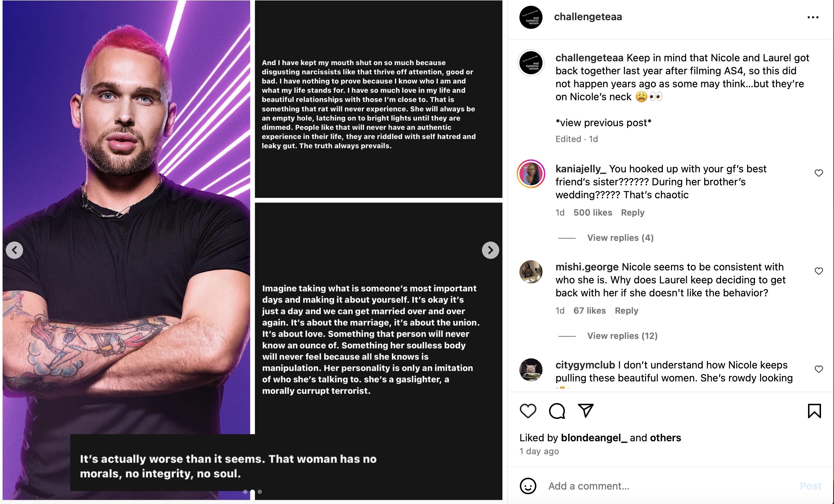The height and width of the screenshot is (504, 834).
Task: Like the post with the heart icon
Action: tap(528, 411)
